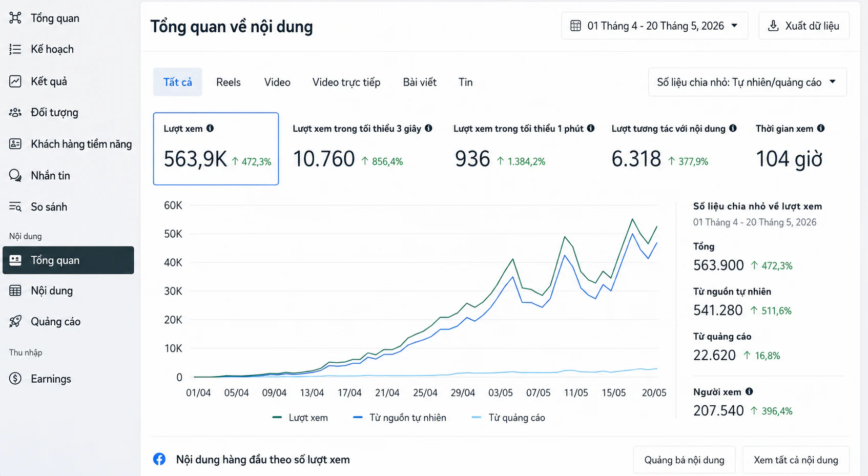The image size is (868, 476).
Task: Toggle the Lượt xem legend series
Action: (300, 418)
